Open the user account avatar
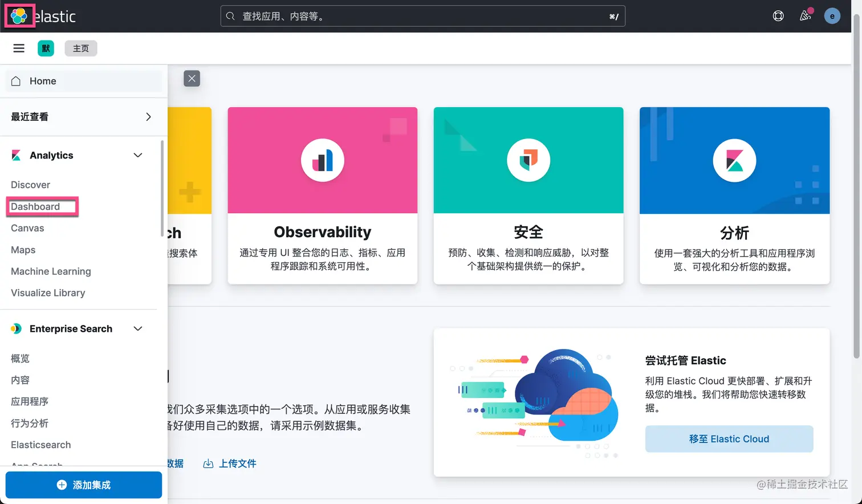This screenshot has width=862, height=504. (832, 16)
